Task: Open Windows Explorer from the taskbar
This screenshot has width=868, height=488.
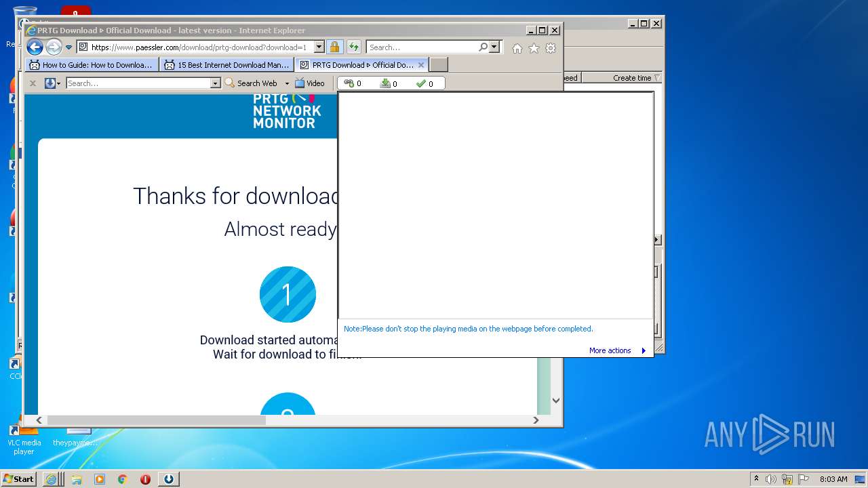Action: (x=77, y=479)
